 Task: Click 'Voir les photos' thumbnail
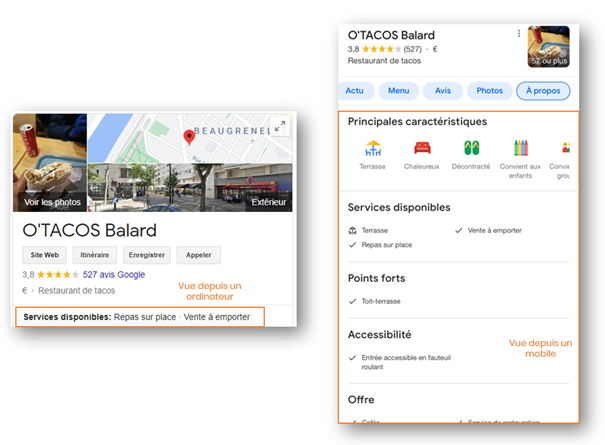point(50,162)
